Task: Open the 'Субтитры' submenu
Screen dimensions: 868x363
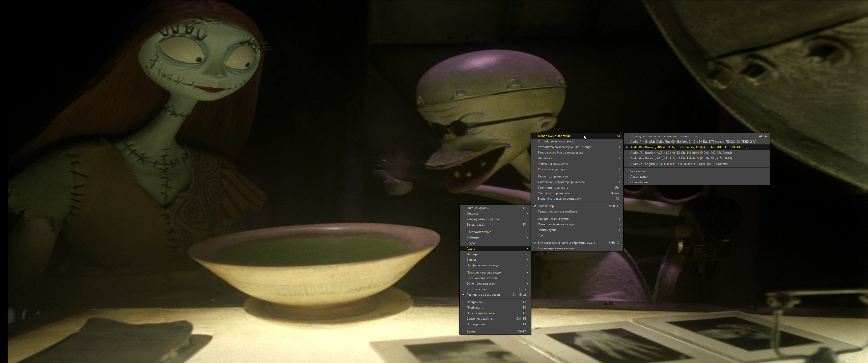Action: [495, 237]
